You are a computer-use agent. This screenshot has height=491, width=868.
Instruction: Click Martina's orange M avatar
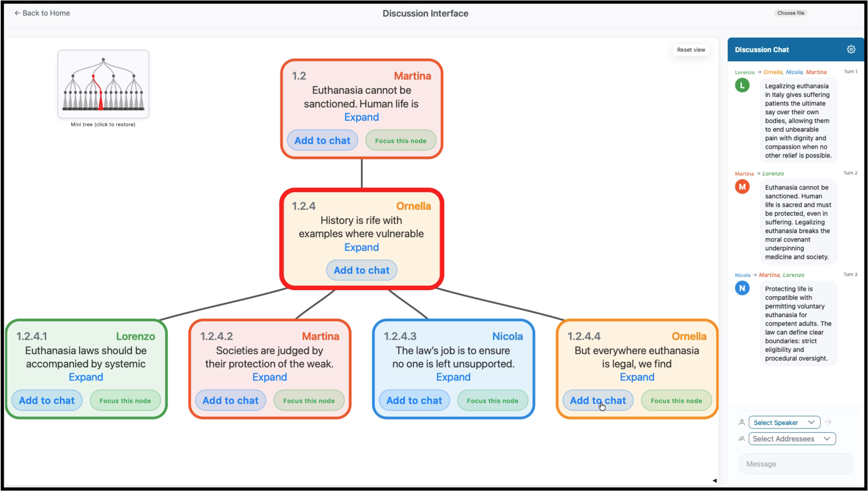coord(742,187)
